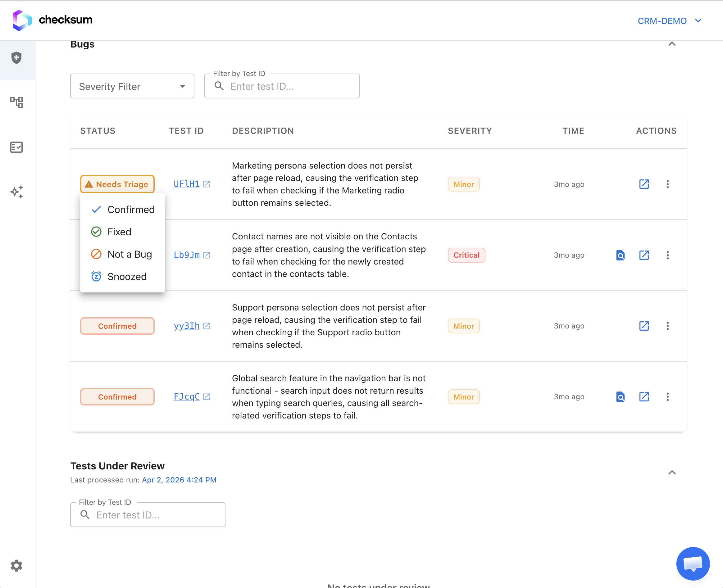Select "Fixed" from the status menu
Viewport: 723px width, 588px height.
point(119,232)
